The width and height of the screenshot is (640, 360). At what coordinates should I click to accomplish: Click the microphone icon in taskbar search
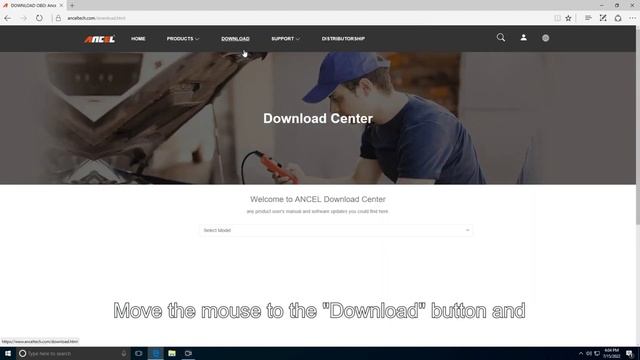124,353
